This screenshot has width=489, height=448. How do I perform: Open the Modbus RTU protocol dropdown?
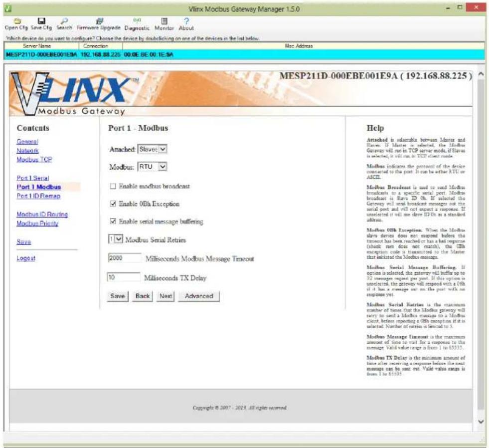(152, 167)
